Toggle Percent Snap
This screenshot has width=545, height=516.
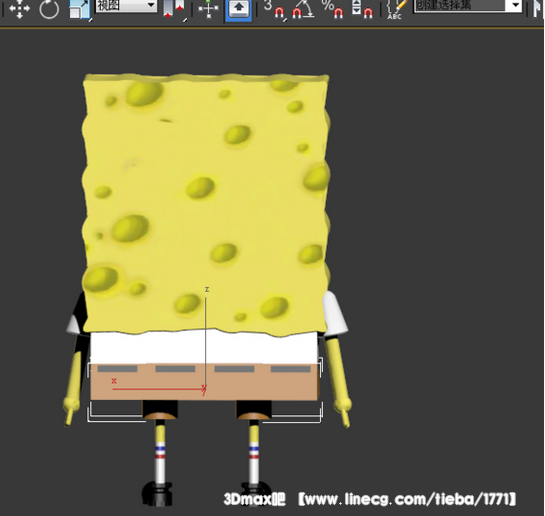pos(332,9)
